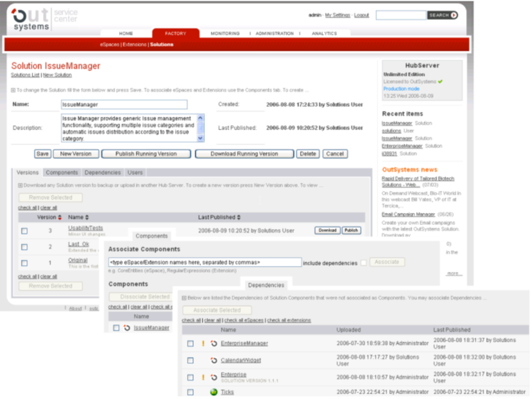Switch to the Components tab

[62, 173]
